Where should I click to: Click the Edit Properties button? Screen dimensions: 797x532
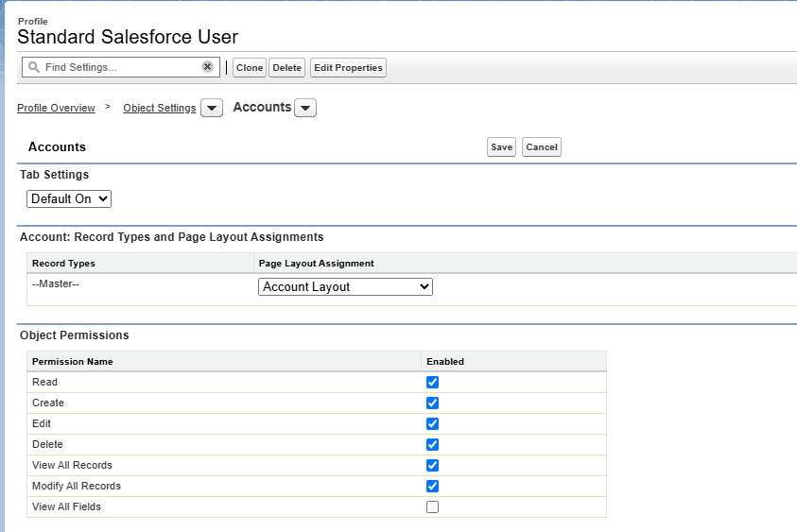coord(348,68)
